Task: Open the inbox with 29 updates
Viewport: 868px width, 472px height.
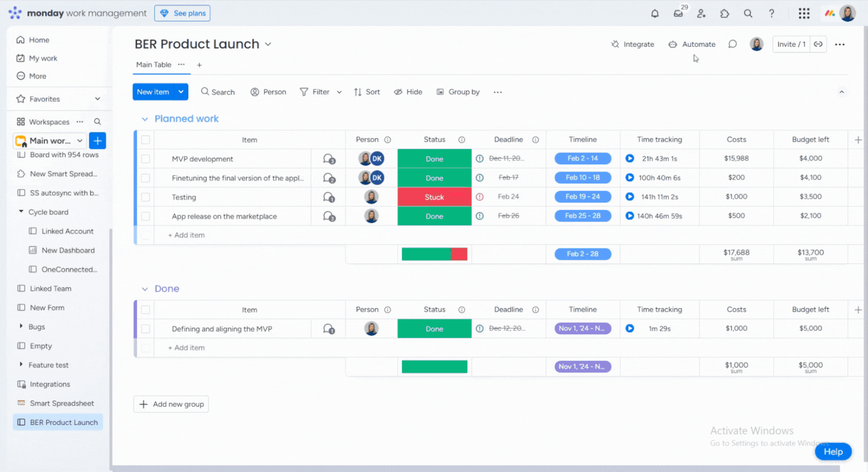Action: click(678, 13)
